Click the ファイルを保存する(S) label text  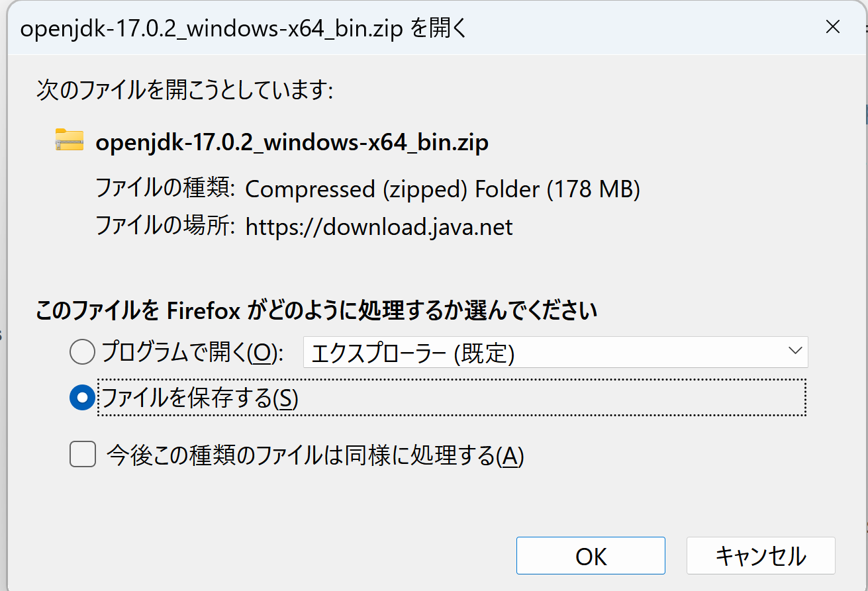199,398
